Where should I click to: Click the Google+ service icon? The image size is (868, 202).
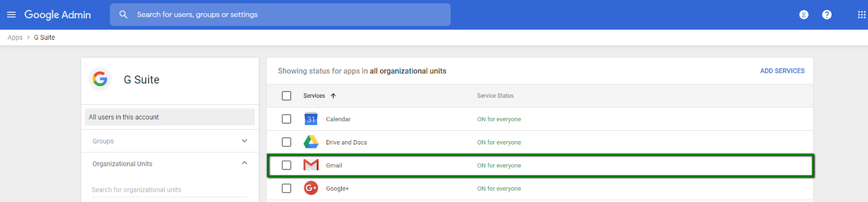(311, 188)
